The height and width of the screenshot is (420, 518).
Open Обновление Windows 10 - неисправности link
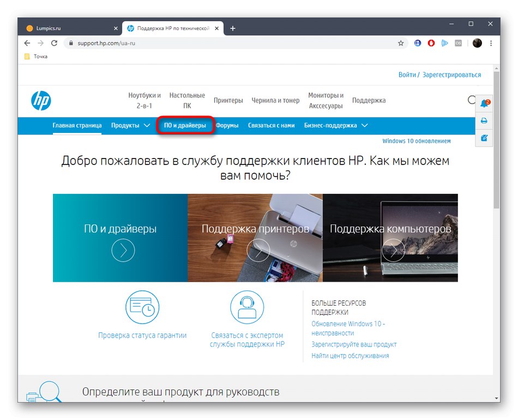348,328
